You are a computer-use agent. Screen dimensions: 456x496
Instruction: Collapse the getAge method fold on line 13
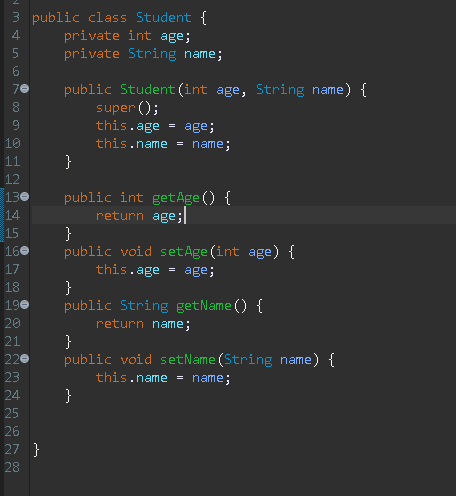25,197
